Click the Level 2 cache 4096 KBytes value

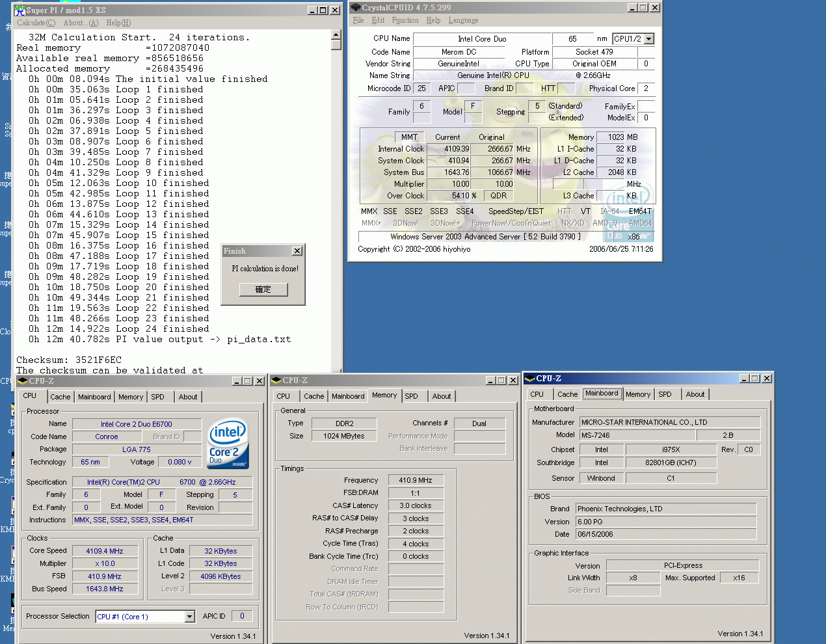coord(220,576)
